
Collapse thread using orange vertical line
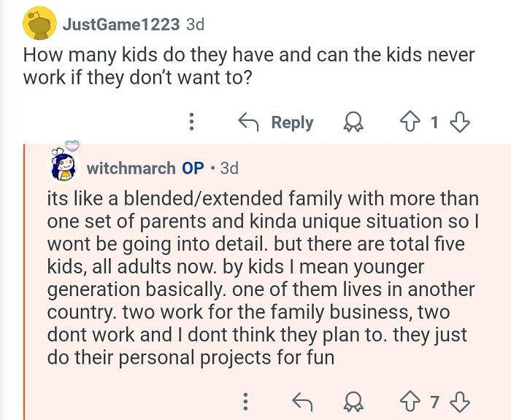coord(24,282)
